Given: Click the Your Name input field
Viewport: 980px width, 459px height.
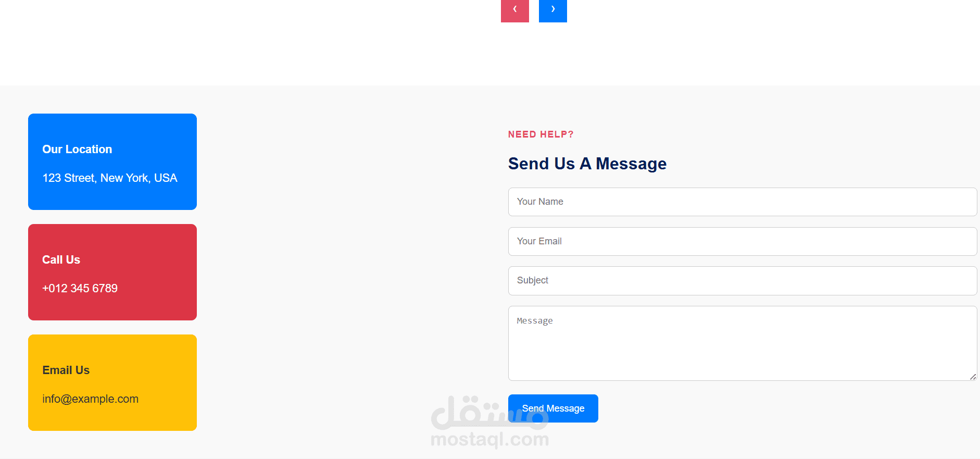Looking at the screenshot, I should (742, 202).
